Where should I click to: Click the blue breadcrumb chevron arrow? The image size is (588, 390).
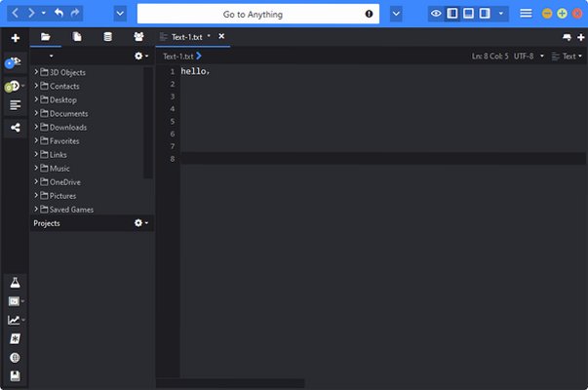tap(199, 56)
